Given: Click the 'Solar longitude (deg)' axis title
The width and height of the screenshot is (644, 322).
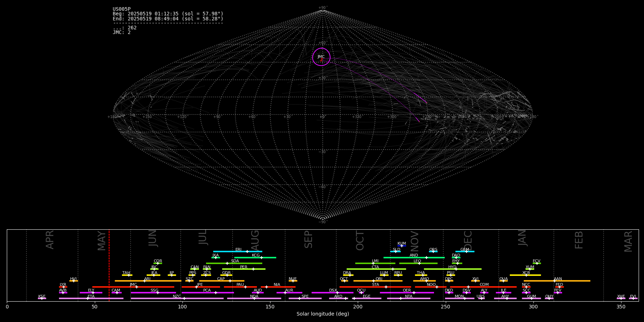Looking at the screenshot, I should 323,314.
